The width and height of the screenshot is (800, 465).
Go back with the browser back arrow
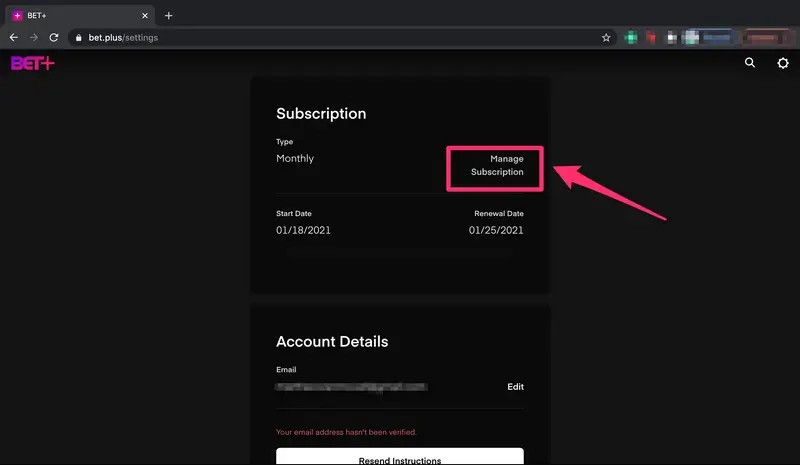click(14, 37)
